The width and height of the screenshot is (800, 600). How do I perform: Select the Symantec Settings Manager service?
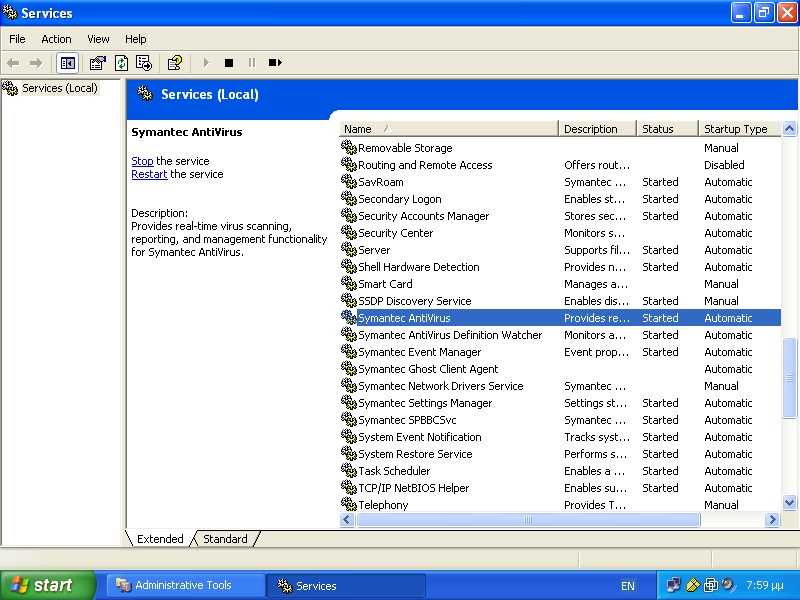tap(560, 403)
